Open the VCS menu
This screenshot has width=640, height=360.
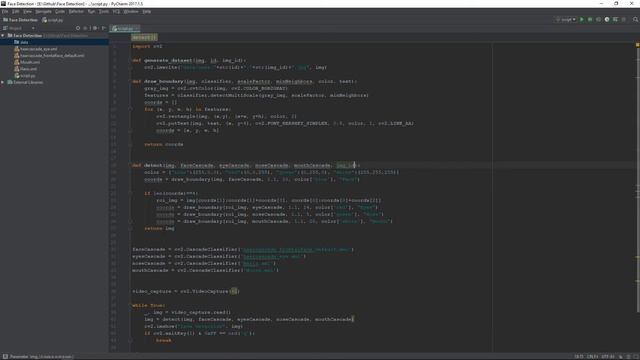116,11
